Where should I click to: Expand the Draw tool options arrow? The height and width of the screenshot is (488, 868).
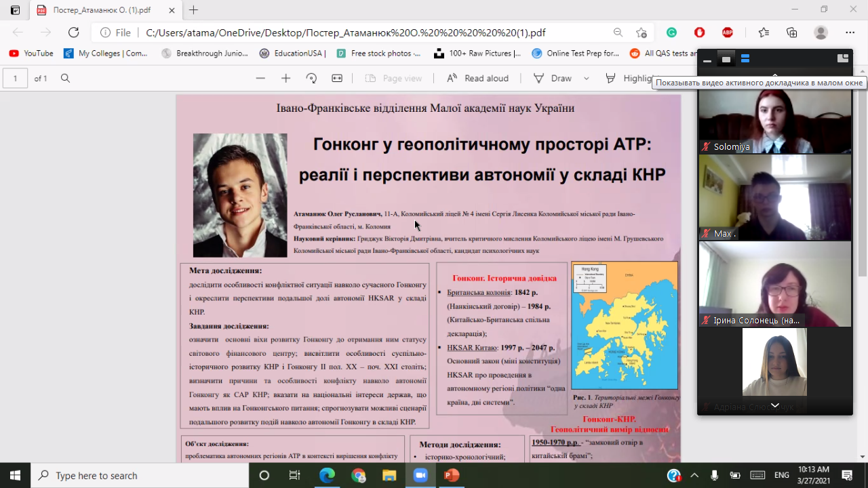(x=587, y=78)
